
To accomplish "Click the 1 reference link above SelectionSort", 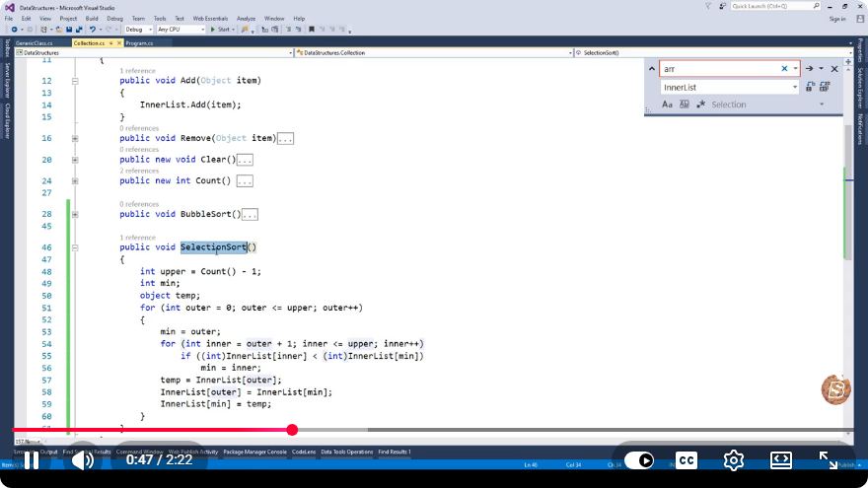I will click(137, 238).
